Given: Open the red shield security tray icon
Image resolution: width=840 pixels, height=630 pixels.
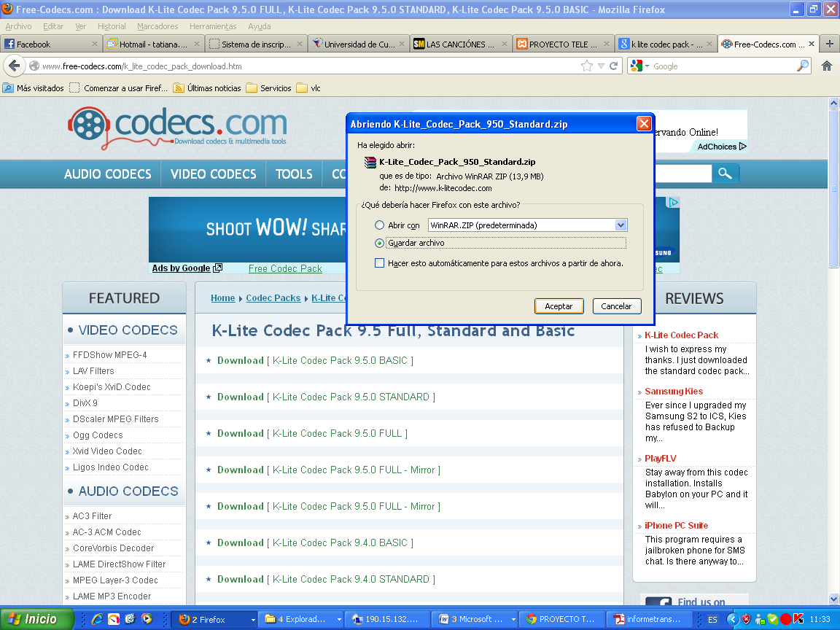Looking at the screenshot, I should pos(746,619).
